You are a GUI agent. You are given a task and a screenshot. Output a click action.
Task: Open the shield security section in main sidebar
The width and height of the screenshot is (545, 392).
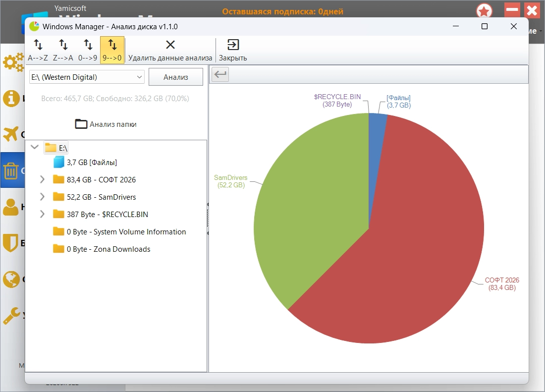pyautogui.click(x=10, y=242)
